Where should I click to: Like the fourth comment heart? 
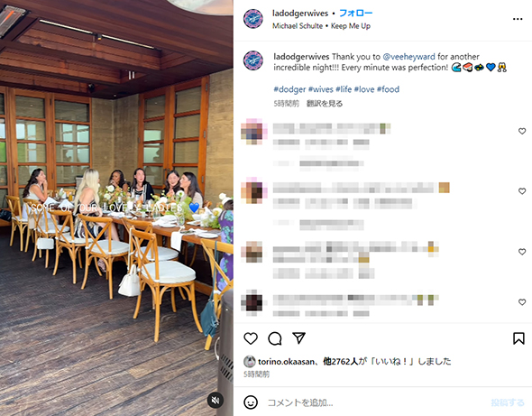[522, 302]
